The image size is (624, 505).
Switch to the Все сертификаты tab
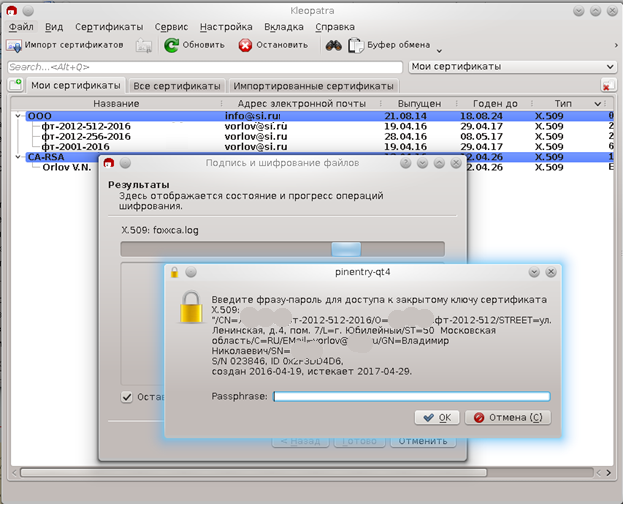click(x=177, y=86)
